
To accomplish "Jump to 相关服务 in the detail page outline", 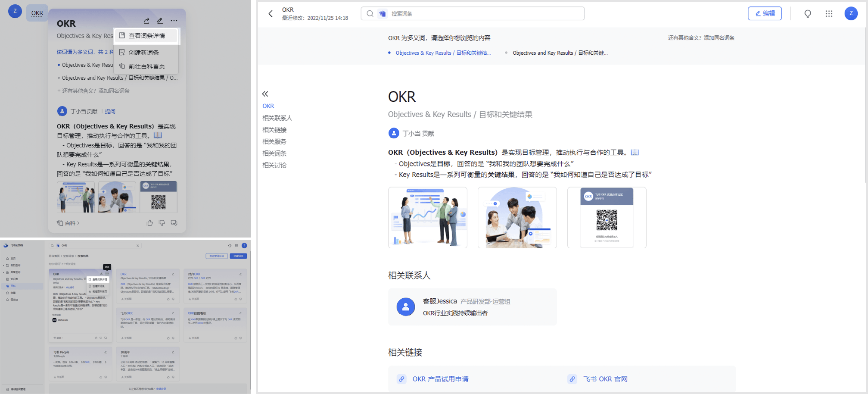I will click(274, 141).
